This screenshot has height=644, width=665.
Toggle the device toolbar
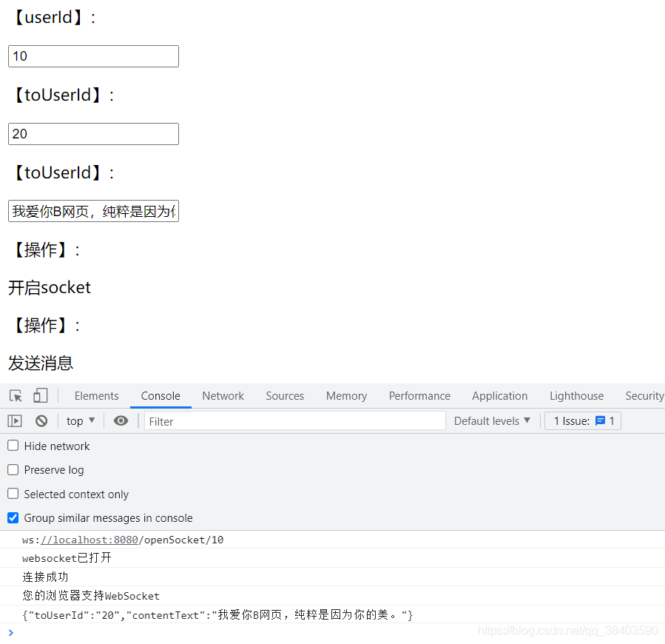click(40, 395)
